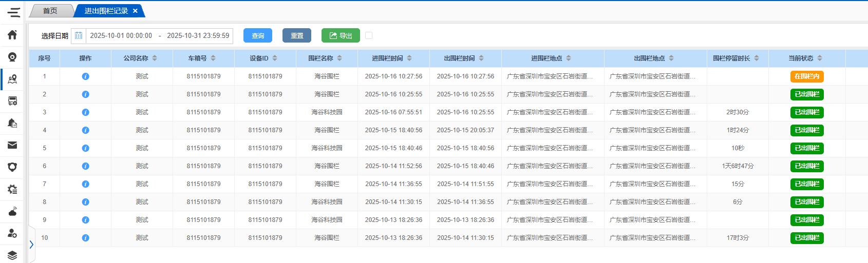Tick the checkbox next to Export button
868x263 pixels.
[369, 35]
